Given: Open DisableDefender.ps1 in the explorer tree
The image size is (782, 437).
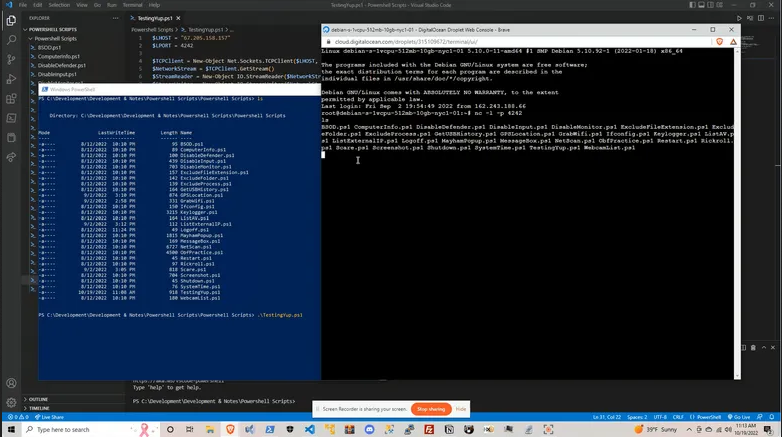Looking at the screenshot, I should (x=61, y=65).
